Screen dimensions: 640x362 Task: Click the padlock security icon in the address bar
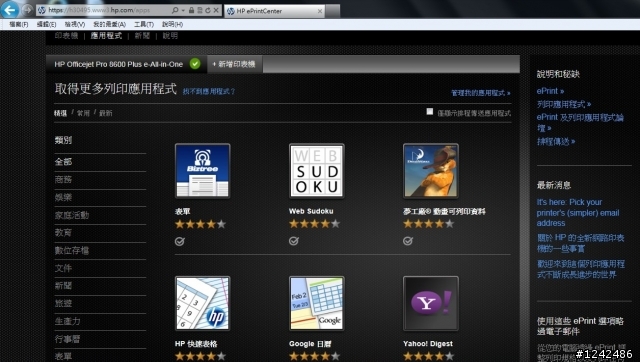click(191, 10)
